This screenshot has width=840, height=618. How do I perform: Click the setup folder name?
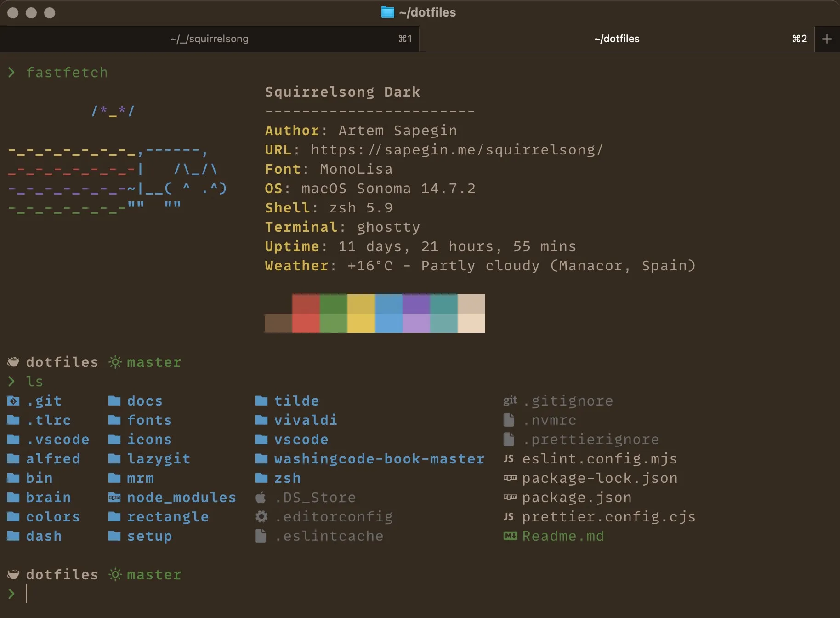[x=149, y=536]
